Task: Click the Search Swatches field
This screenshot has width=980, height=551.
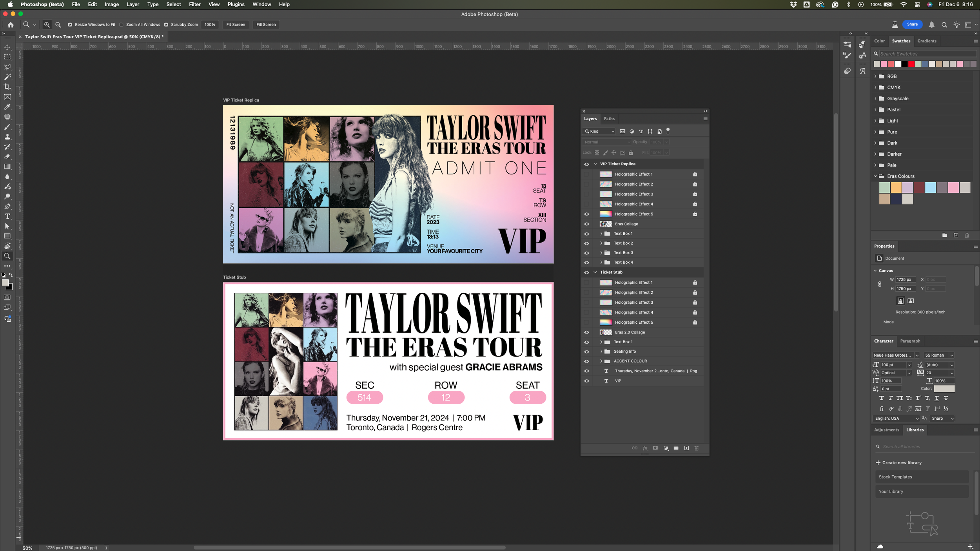Action: [x=927, y=54]
